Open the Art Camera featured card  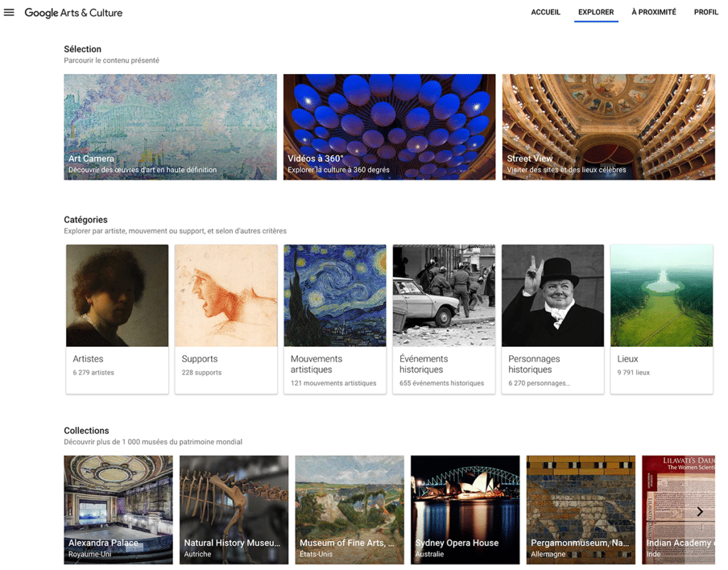click(171, 127)
